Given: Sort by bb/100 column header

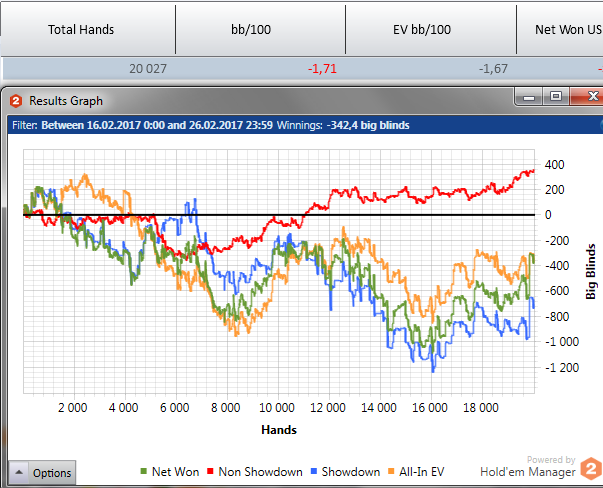Looking at the screenshot, I should (x=260, y=30).
